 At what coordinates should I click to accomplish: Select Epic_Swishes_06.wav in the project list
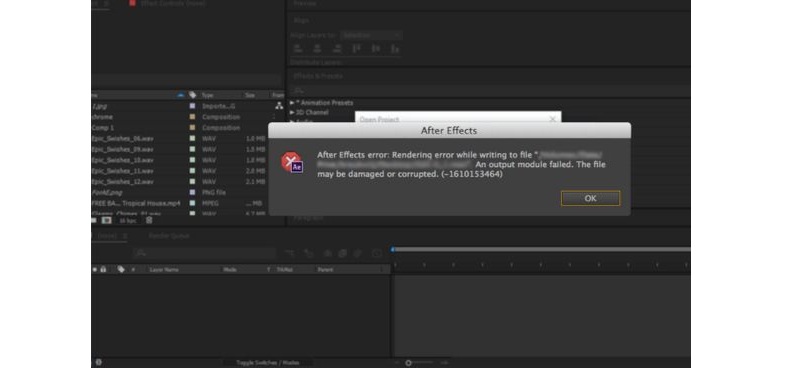(122, 138)
